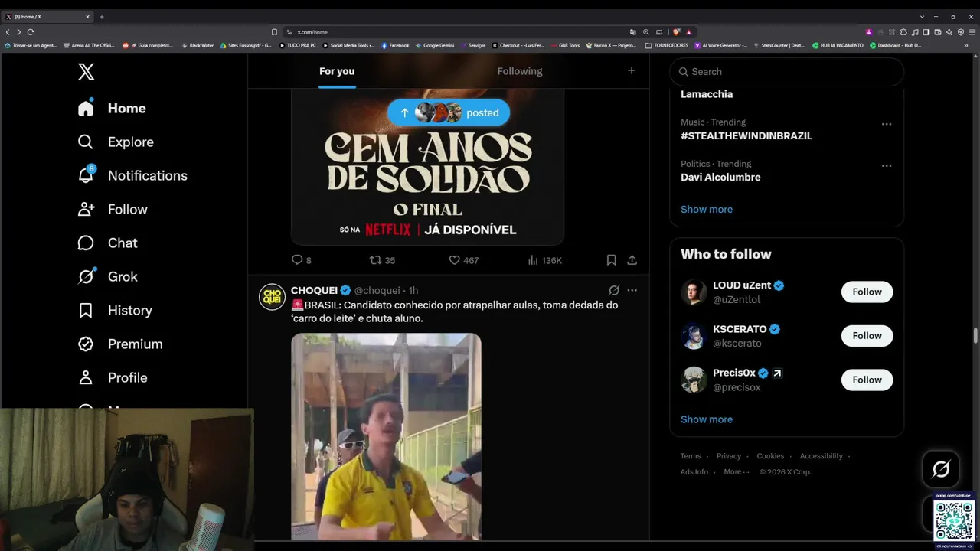
Task: Click the X search input field
Action: click(787, 72)
